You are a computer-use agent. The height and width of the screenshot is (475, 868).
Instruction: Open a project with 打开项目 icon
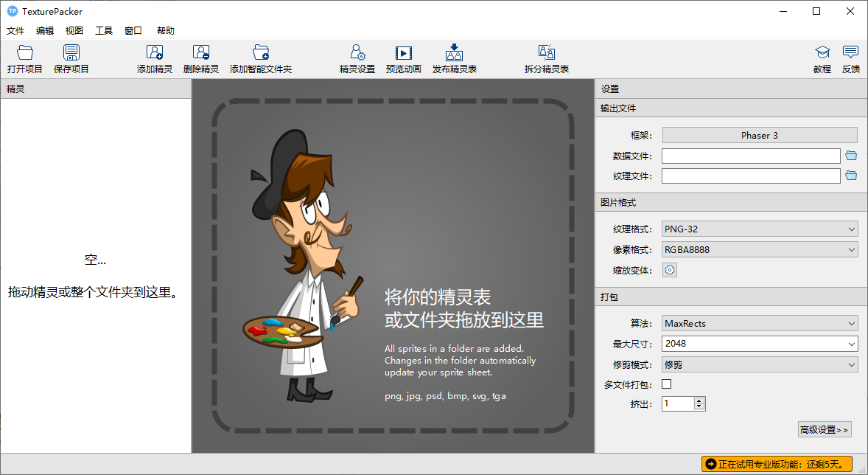tap(25, 59)
